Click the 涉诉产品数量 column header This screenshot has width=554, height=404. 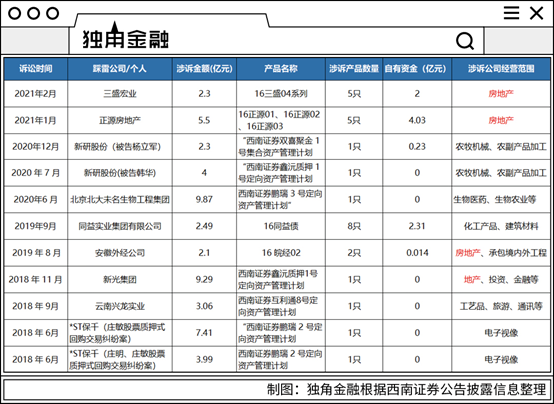[354, 69]
